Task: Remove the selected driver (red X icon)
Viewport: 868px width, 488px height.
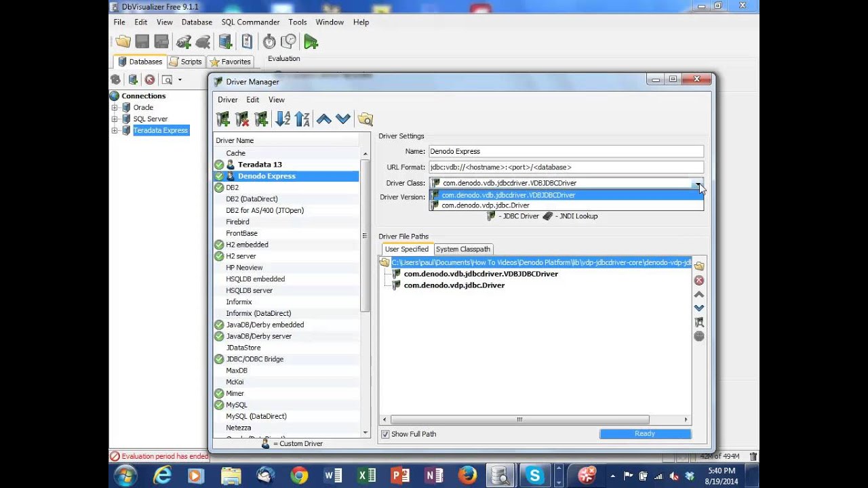Action: click(242, 119)
